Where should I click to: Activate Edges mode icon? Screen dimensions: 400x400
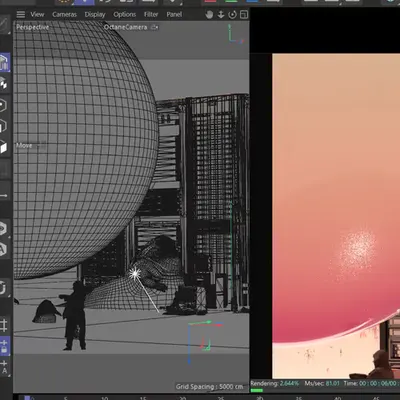point(3,126)
